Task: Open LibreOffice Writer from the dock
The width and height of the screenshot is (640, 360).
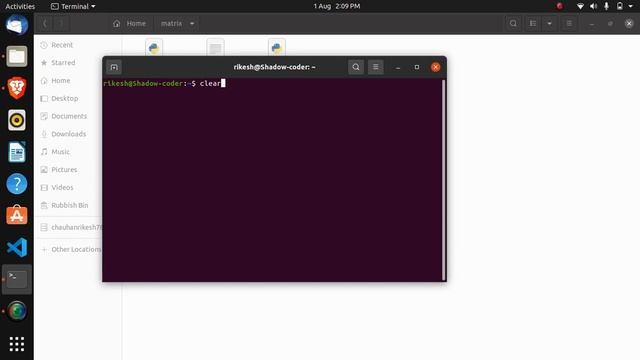Action: point(17,152)
